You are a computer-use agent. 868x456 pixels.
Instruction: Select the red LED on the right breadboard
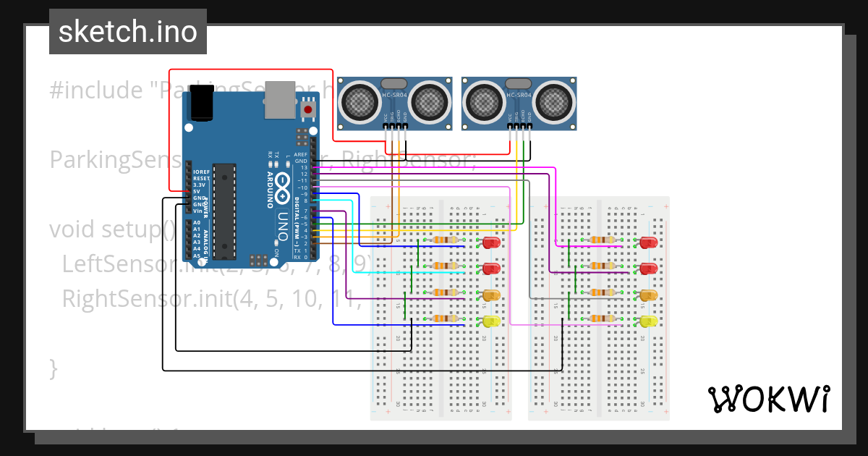[650, 242]
